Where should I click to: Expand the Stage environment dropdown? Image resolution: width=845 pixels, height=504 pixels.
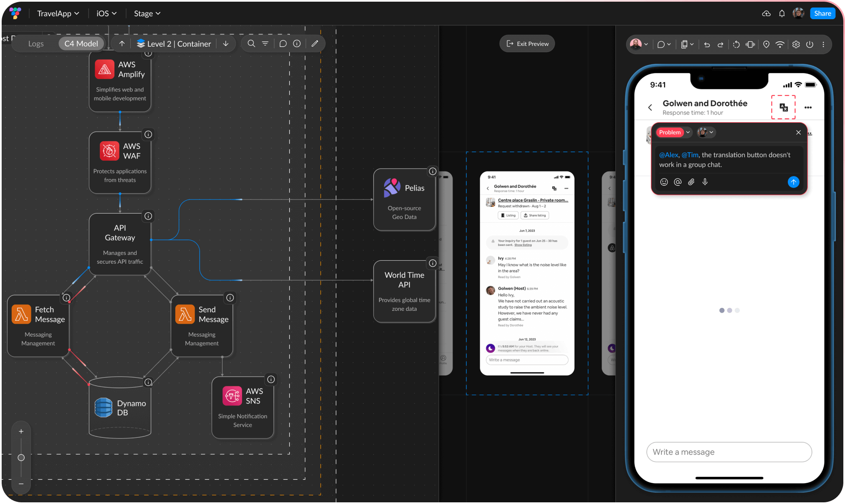pos(147,13)
